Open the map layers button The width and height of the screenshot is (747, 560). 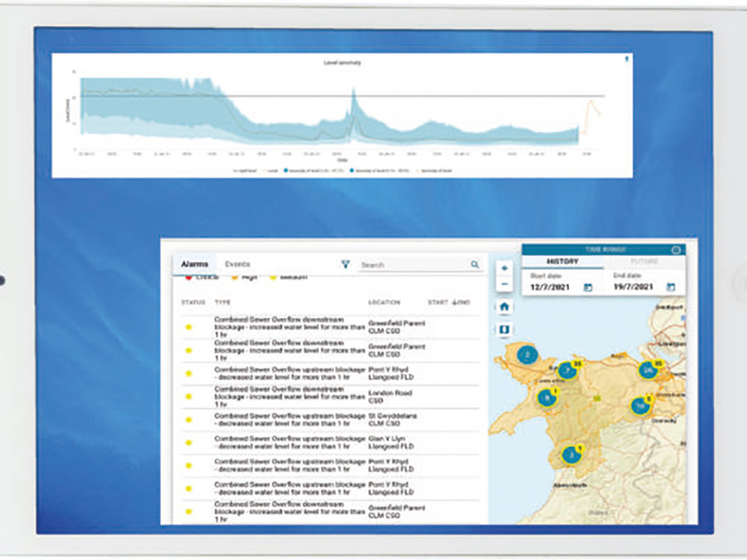tap(504, 329)
